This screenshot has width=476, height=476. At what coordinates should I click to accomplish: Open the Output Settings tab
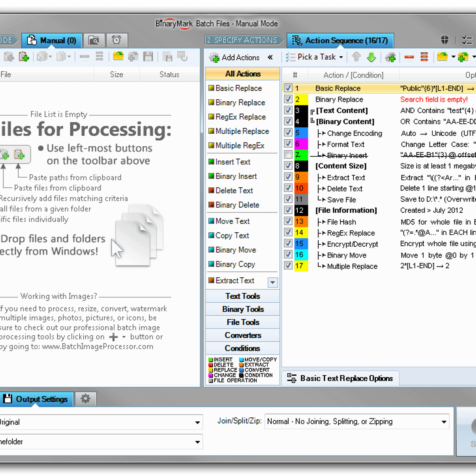(x=36, y=399)
